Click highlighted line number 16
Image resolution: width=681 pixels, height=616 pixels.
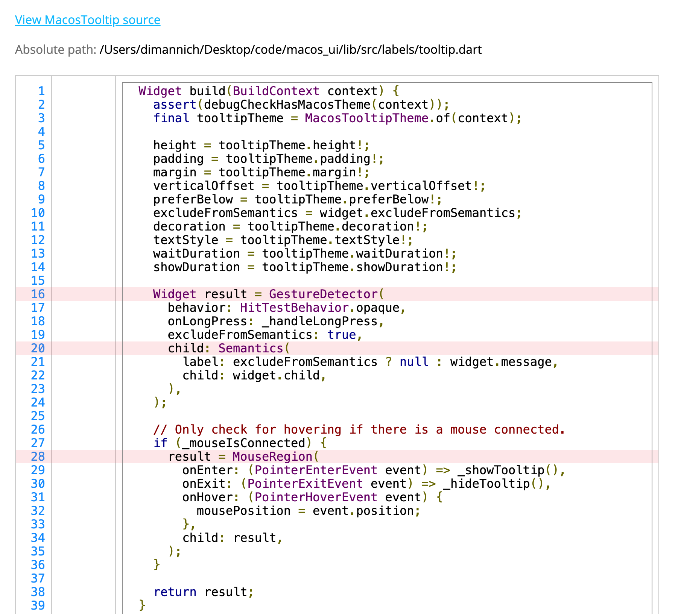38,294
